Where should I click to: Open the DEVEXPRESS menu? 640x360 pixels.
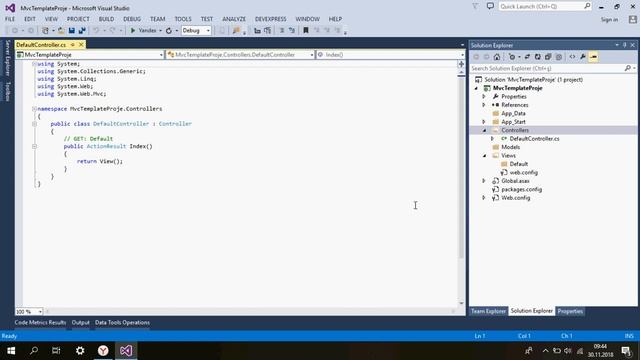point(271,19)
